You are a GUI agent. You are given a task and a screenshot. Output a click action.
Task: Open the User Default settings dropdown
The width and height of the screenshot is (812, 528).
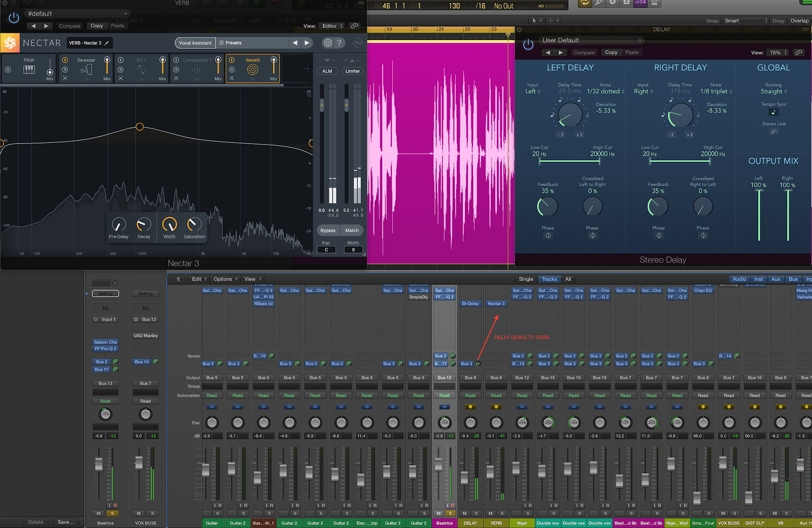(592, 40)
